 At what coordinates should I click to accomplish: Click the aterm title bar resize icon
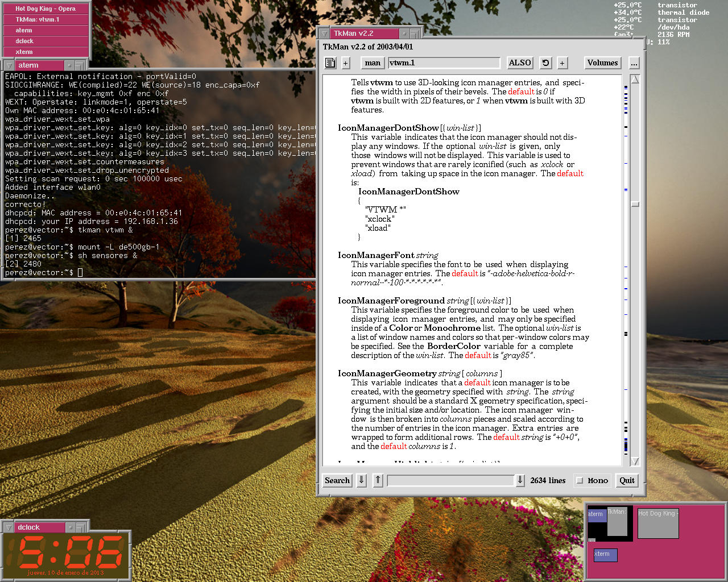pos(80,66)
